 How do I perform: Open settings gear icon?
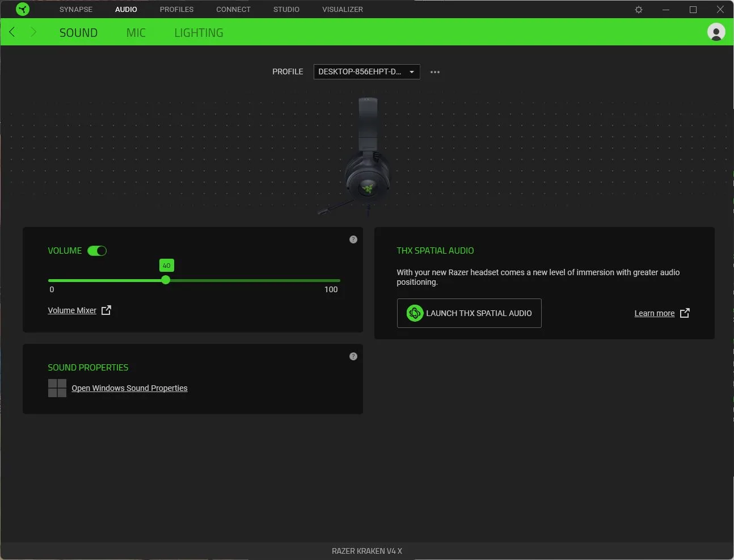(639, 10)
